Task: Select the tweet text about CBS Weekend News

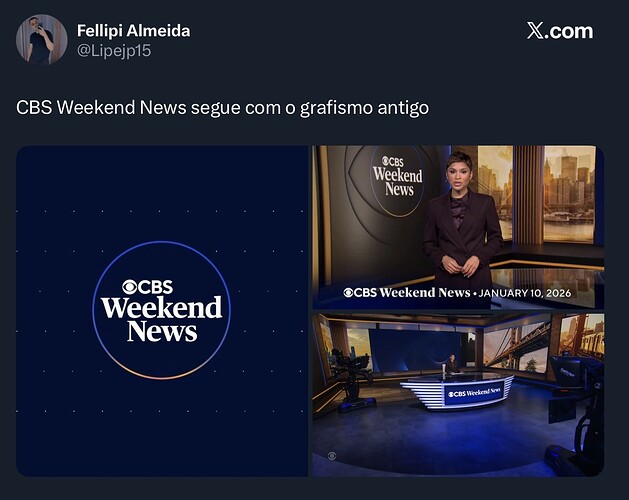Action: [222, 108]
